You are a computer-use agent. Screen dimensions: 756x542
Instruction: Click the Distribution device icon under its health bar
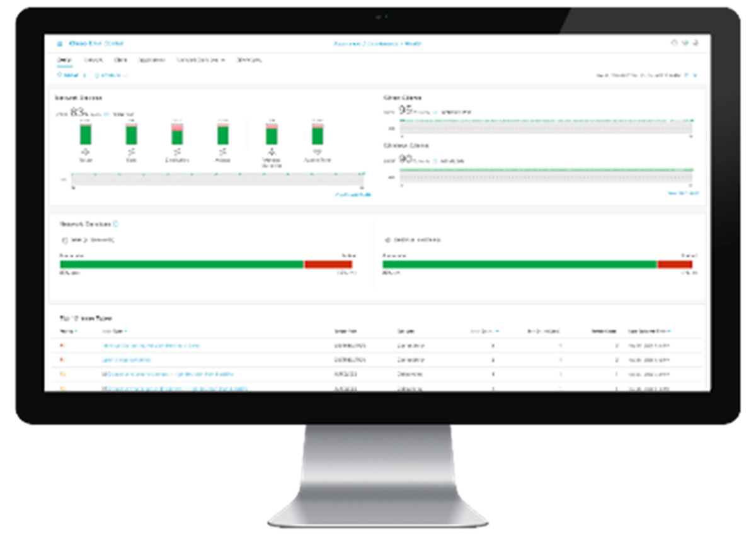tap(178, 152)
